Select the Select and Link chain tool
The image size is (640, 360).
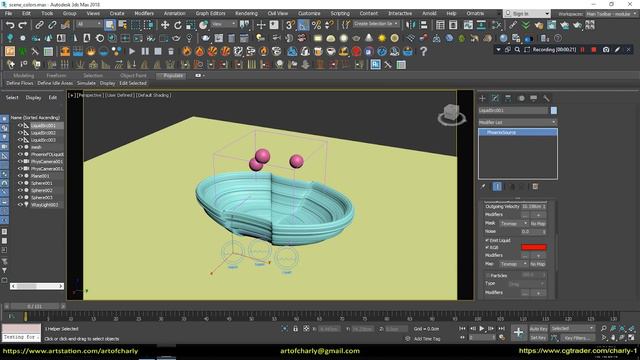click(x=39, y=25)
